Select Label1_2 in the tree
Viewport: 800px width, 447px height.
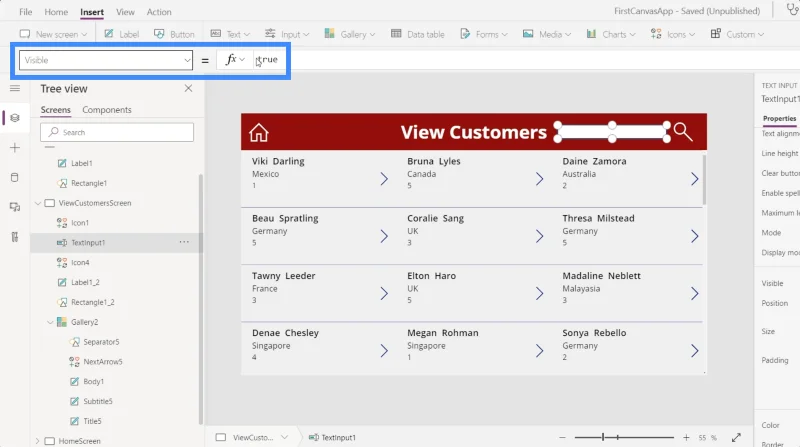(x=85, y=282)
